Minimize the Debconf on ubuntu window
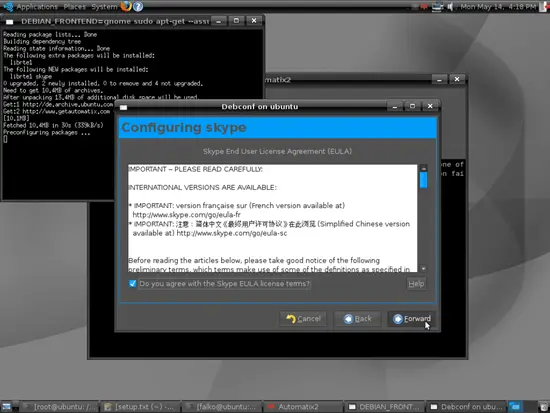Image resolution: width=550 pixels, height=413 pixels. 395,106
